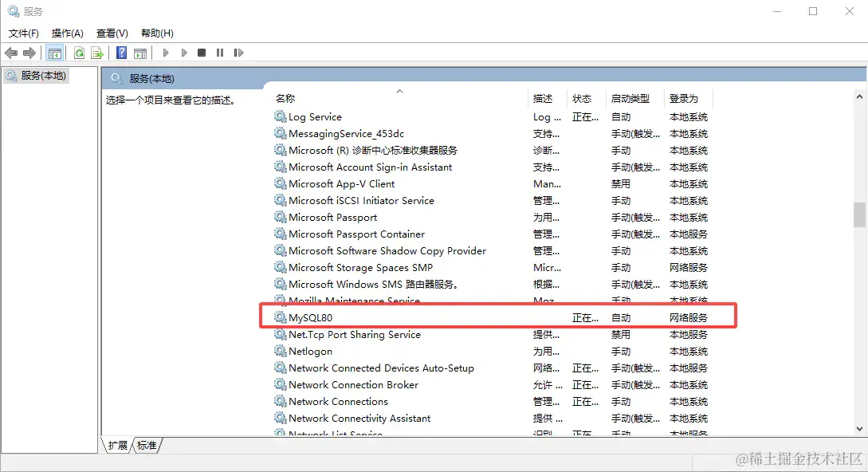Export the service list with the export icon
Viewport: 868px width, 472px height.
(96, 53)
